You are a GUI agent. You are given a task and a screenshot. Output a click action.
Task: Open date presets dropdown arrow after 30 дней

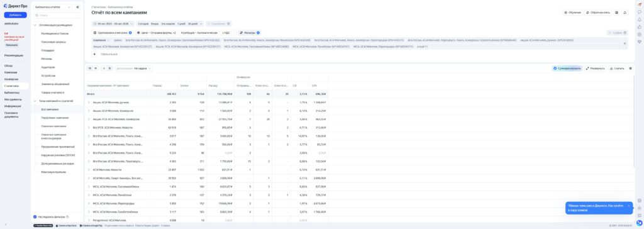(x=201, y=24)
